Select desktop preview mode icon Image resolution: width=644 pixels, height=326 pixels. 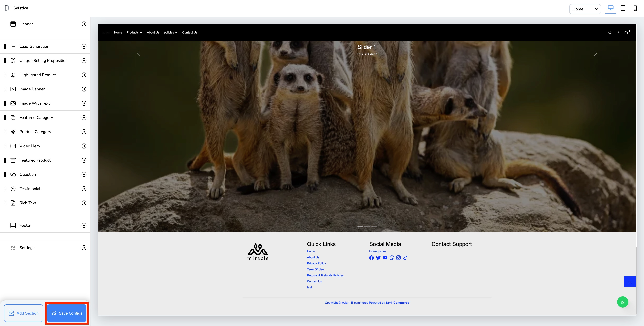click(610, 8)
